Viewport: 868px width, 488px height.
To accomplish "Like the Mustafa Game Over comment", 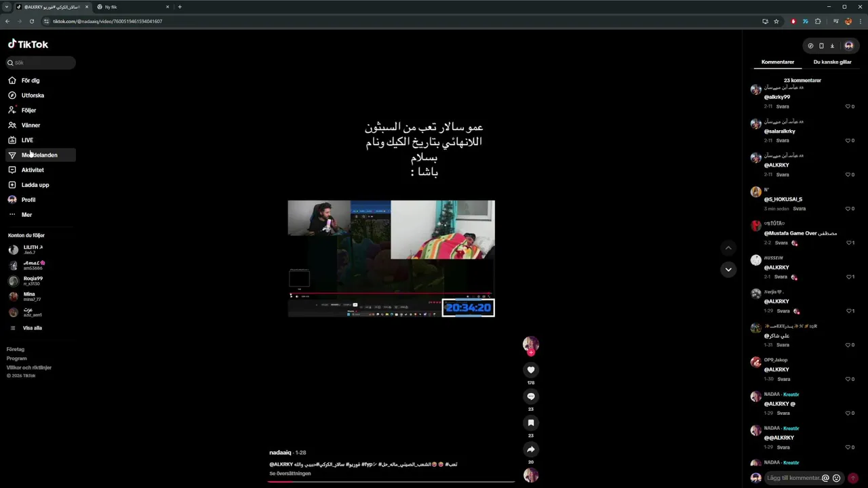I will tap(848, 243).
